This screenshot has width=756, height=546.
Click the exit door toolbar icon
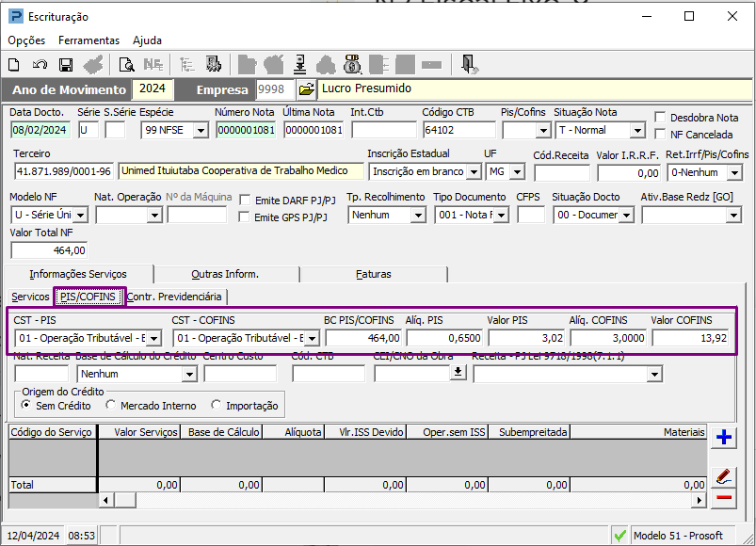pyautogui.click(x=470, y=65)
